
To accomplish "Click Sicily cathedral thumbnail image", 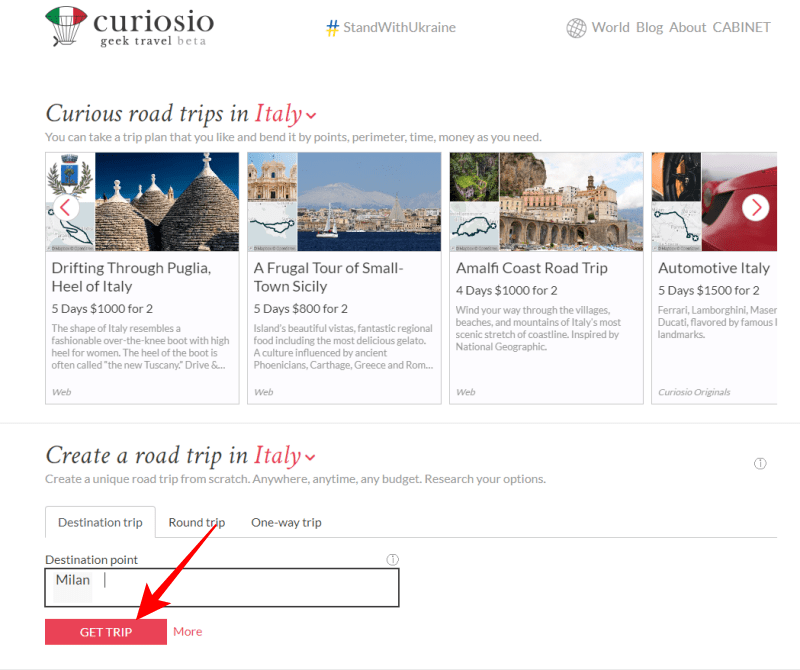I will [272, 177].
